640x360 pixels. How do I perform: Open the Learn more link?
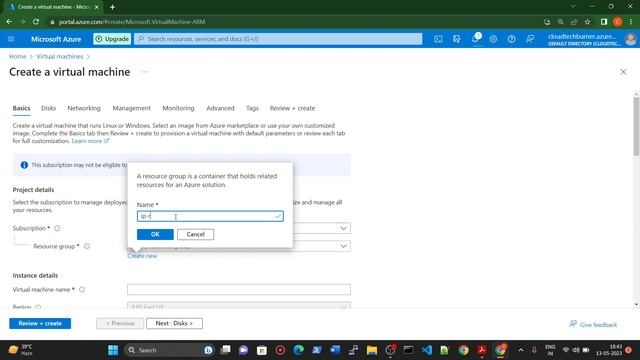tap(90, 141)
